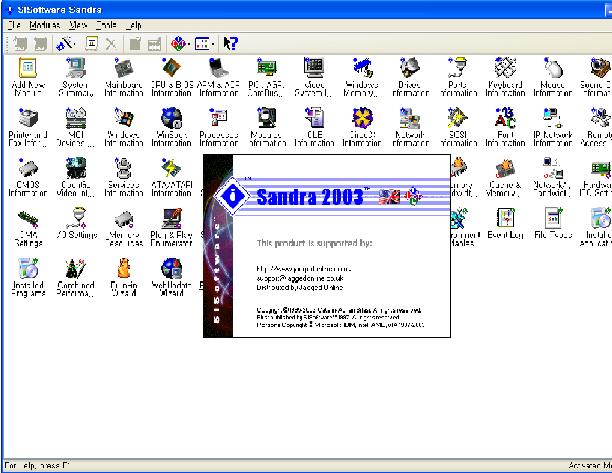Open the I/O Settings module

tap(76, 223)
